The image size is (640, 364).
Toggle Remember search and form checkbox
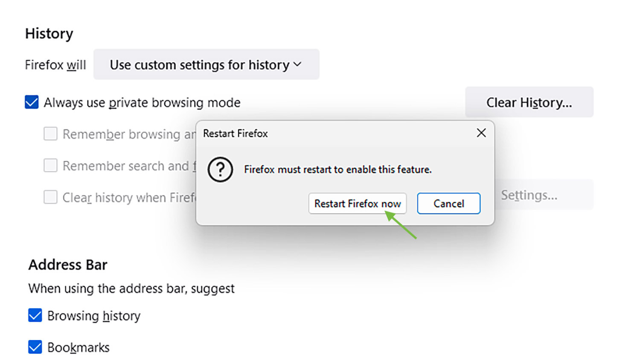pyautogui.click(x=50, y=166)
